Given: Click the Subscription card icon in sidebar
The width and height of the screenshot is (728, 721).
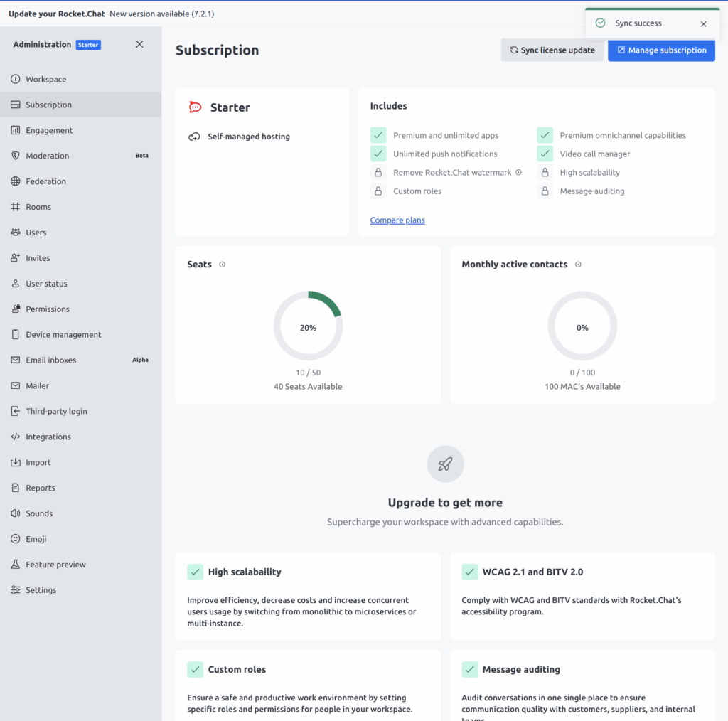Looking at the screenshot, I should point(16,105).
